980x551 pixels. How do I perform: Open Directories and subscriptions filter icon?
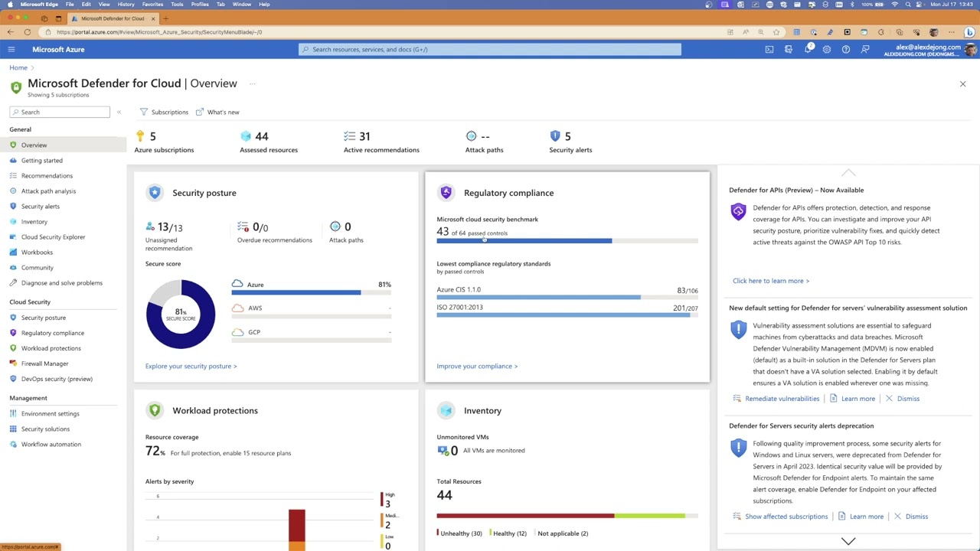coord(789,49)
